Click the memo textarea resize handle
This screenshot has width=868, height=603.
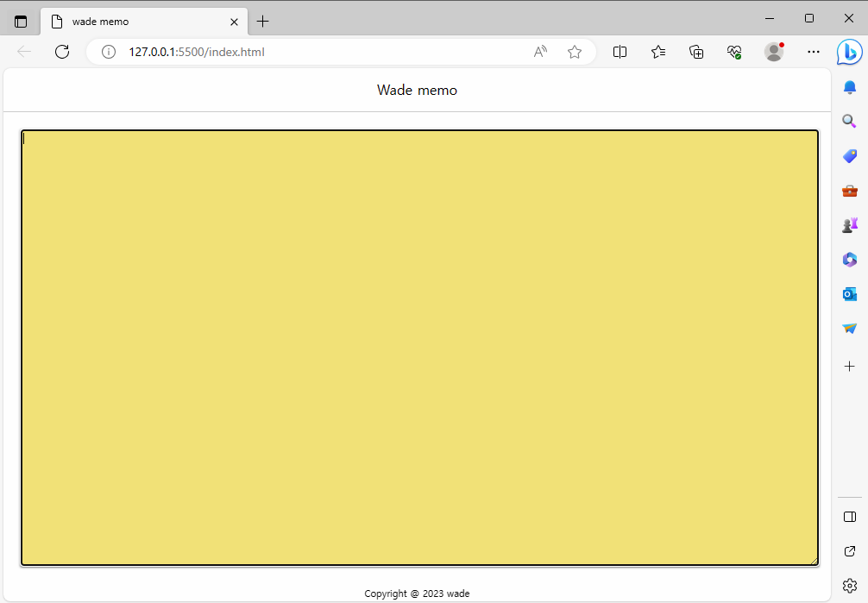[x=815, y=562]
